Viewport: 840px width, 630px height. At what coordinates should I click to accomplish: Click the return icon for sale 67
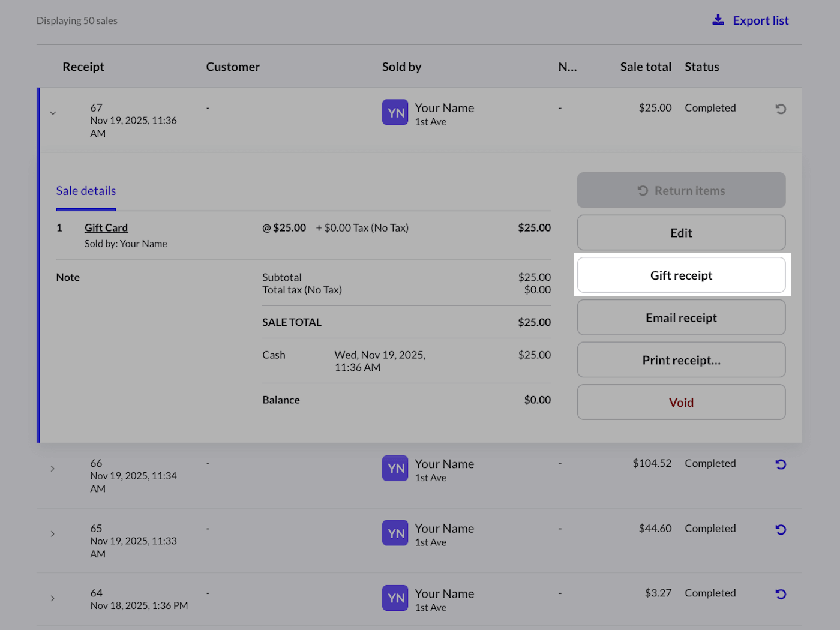click(781, 109)
